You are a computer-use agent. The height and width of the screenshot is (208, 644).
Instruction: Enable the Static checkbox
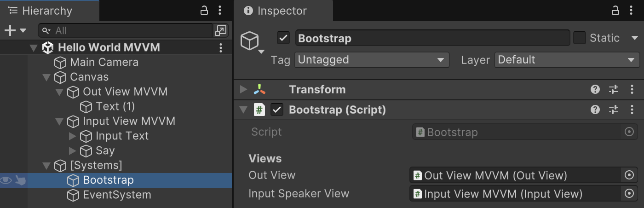(x=580, y=38)
